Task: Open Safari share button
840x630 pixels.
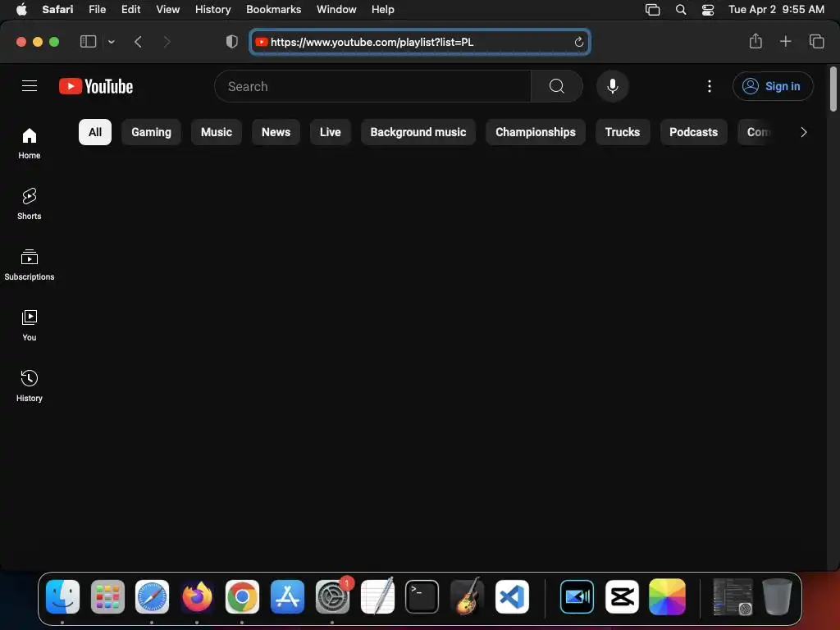Action: tap(756, 41)
